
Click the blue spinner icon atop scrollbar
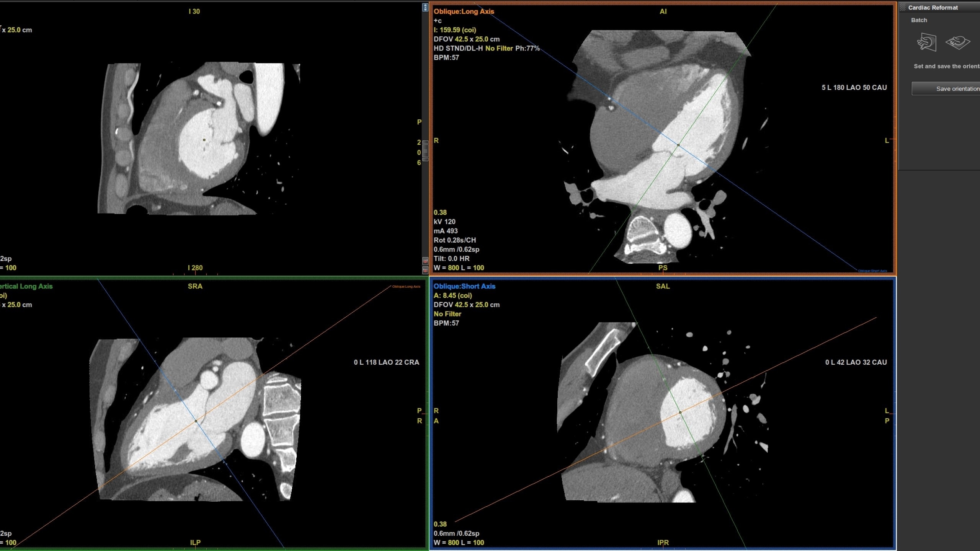pyautogui.click(x=425, y=7)
